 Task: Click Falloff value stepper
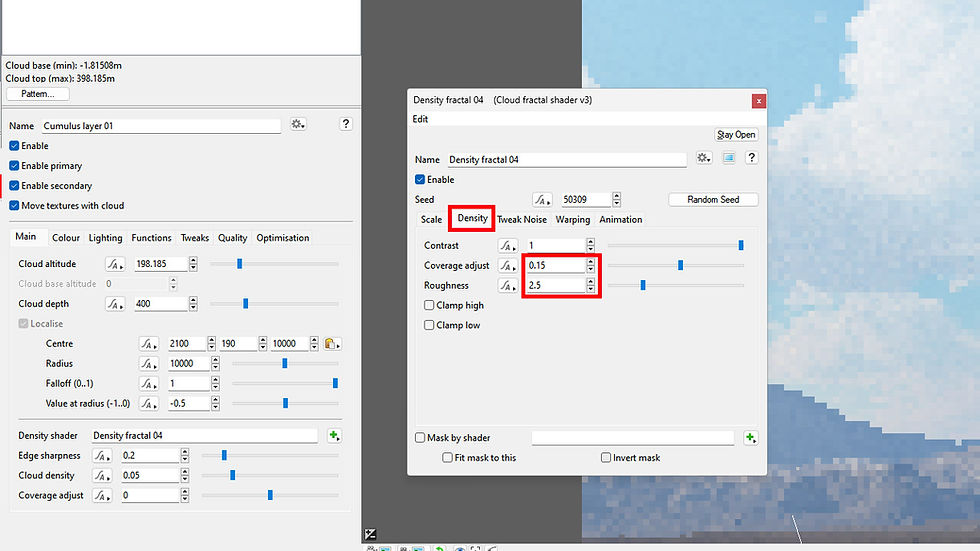[216, 384]
